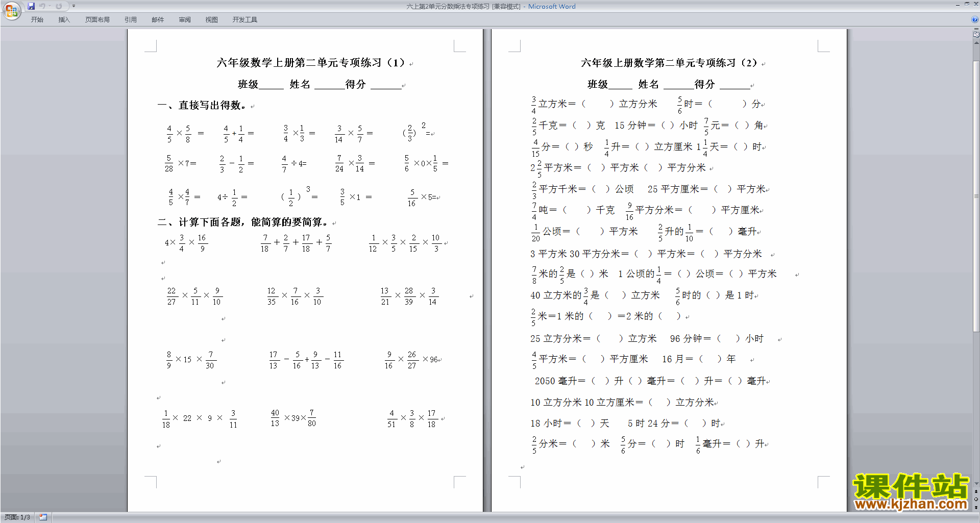Image resolution: width=980 pixels, height=523 pixels.
Task: Open Customize Quick Access Toolbar dropdown
Action: 73,6
